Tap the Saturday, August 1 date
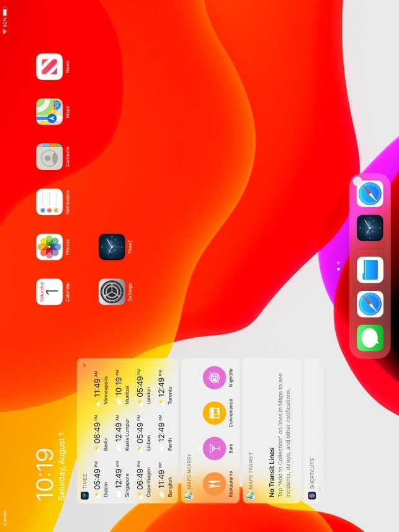 point(61,466)
